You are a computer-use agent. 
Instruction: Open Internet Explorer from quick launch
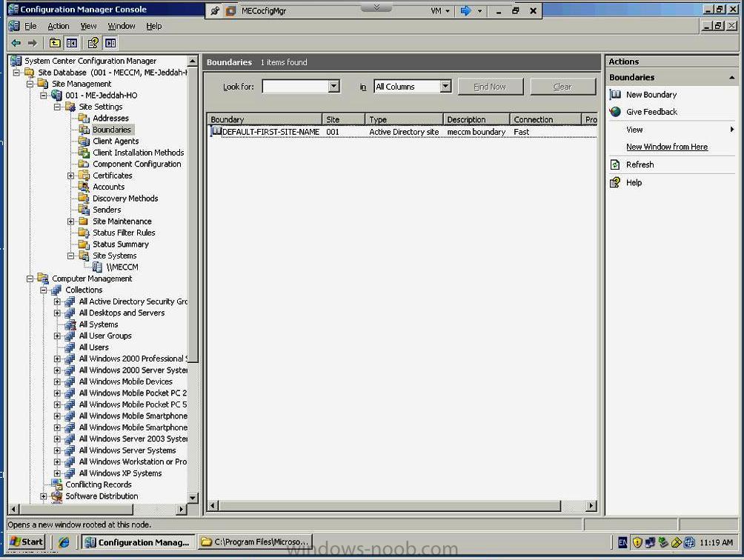click(x=64, y=542)
